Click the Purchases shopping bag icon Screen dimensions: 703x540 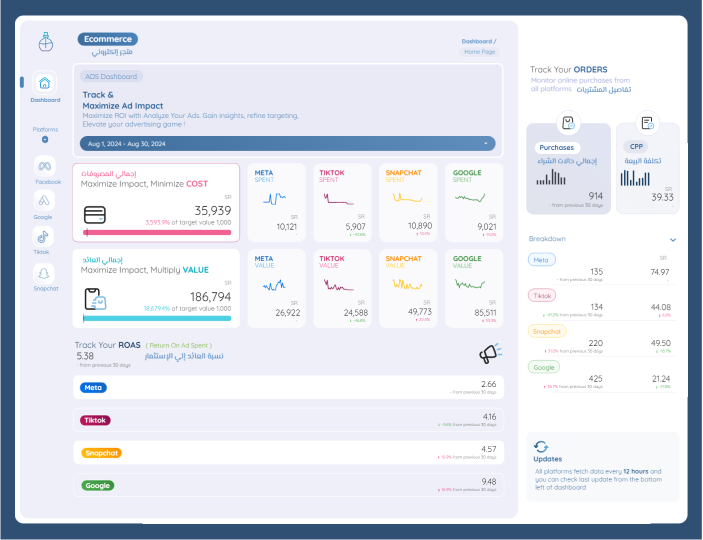click(568, 123)
